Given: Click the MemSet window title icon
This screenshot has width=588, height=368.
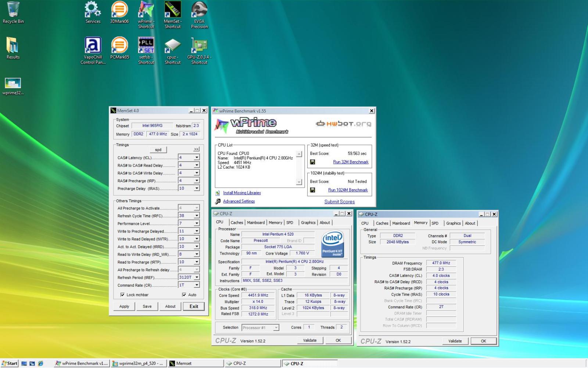Looking at the screenshot, I should (113, 110).
